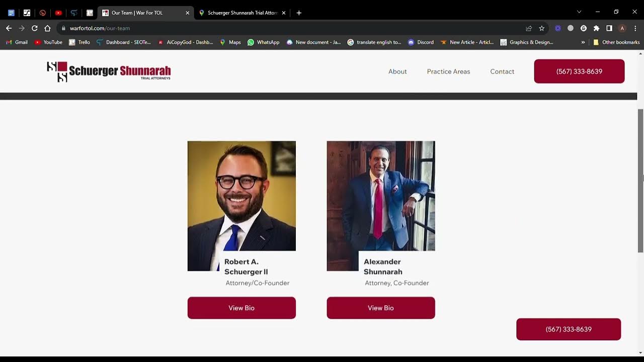The height and width of the screenshot is (362, 644).
Task: Open the WhatsApp bookmark
Action: [x=263, y=42]
